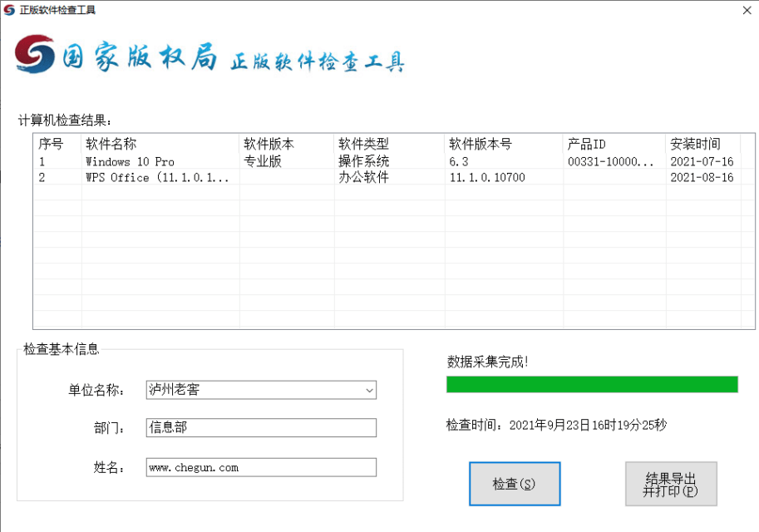Click the 检查(S) button
759x532 pixels.
coord(515,484)
